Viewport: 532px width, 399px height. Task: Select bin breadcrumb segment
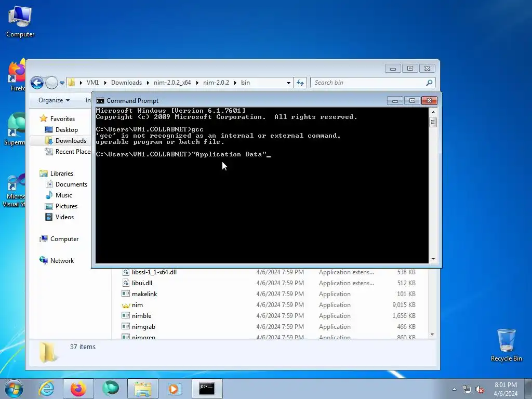click(x=245, y=83)
